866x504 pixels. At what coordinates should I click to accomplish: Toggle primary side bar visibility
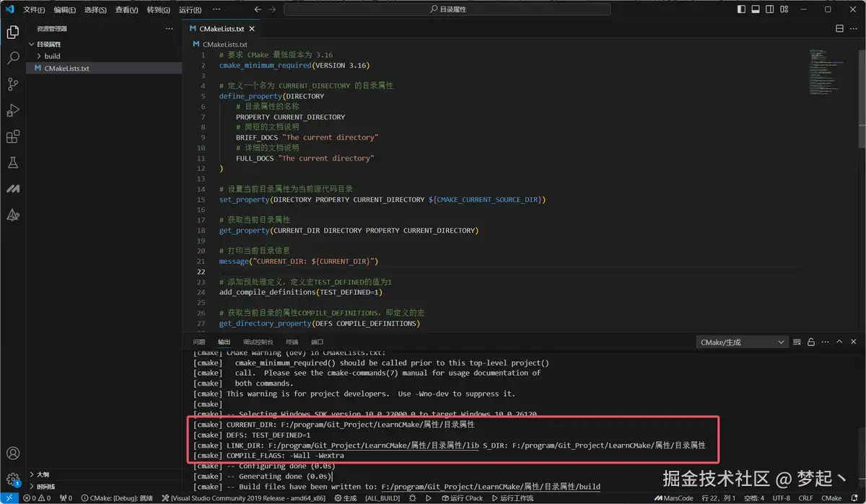click(742, 9)
